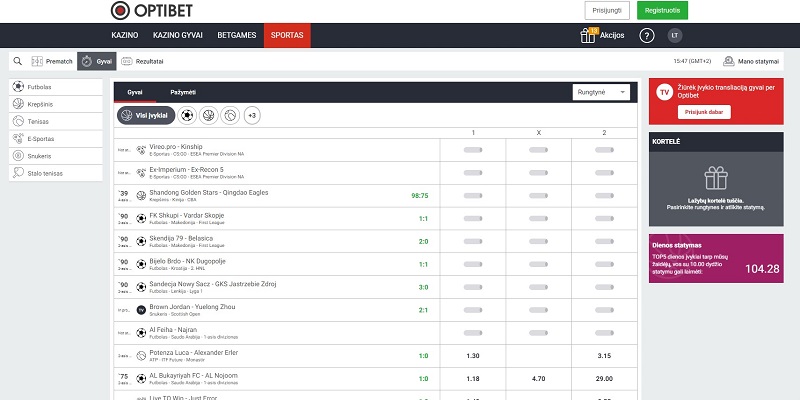Open Skendija 79 - Belasica match
Image resolution: width=800 pixels, height=400 pixels.
pyautogui.click(x=181, y=238)
